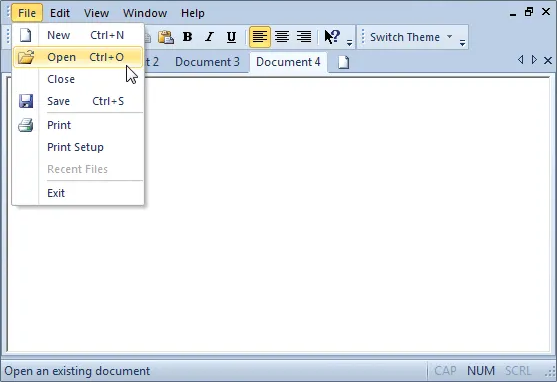Select Center alignment in toolbar

pyautogui.click(x=282, y=37)
